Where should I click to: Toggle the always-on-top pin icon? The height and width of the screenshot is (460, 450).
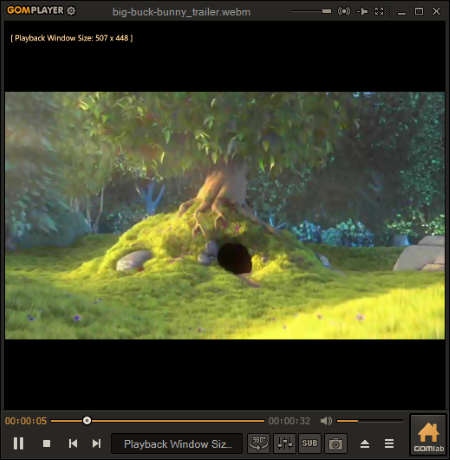click(x=362, y=12)
